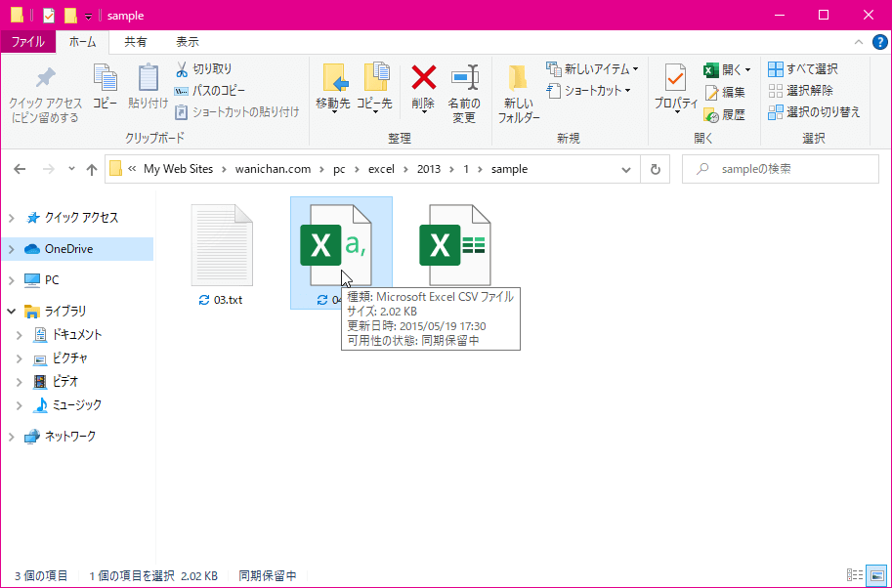Screen dimensions: 892x588
Task: Delete the selected file with red X
Action: point(423,88)
